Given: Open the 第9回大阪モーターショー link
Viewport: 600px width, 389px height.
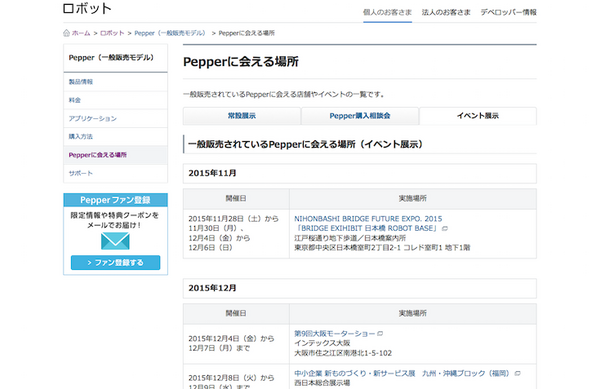Looking at the screenshot, I should [334, 334].
